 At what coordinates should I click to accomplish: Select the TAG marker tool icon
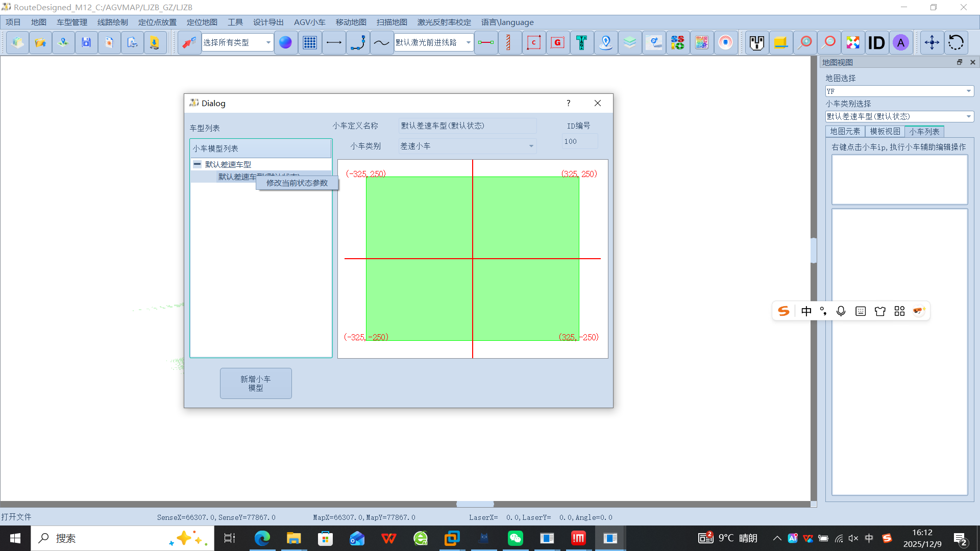point(581,42)
